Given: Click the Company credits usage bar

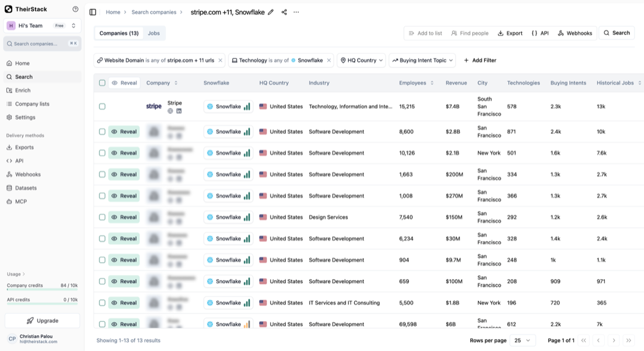Looking at the screenshot, I should pyautogui.click(x=42, y=290).
